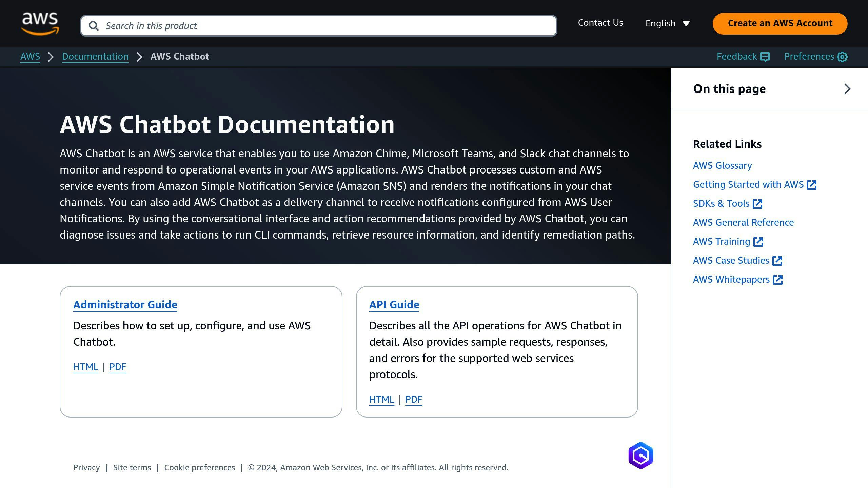Click external-link icon beside AWS Training
The height and width of the screenshot is (488, 868).
pos(758,242)
